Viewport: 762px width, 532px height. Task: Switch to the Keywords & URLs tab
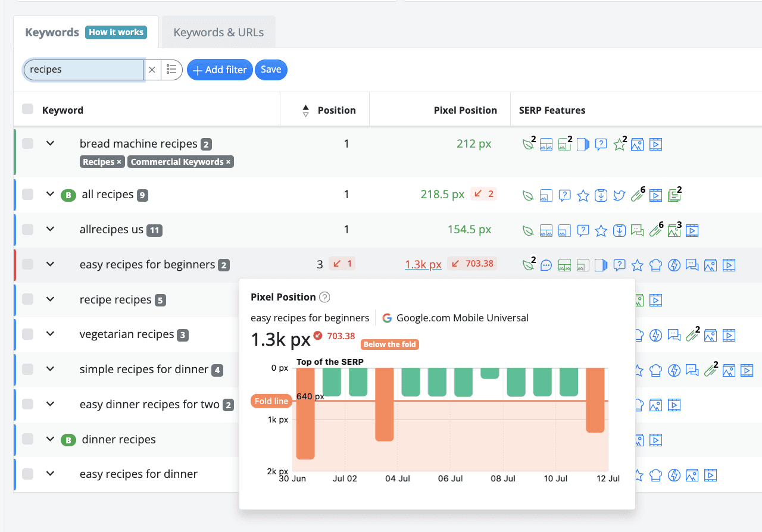[218, 32]
